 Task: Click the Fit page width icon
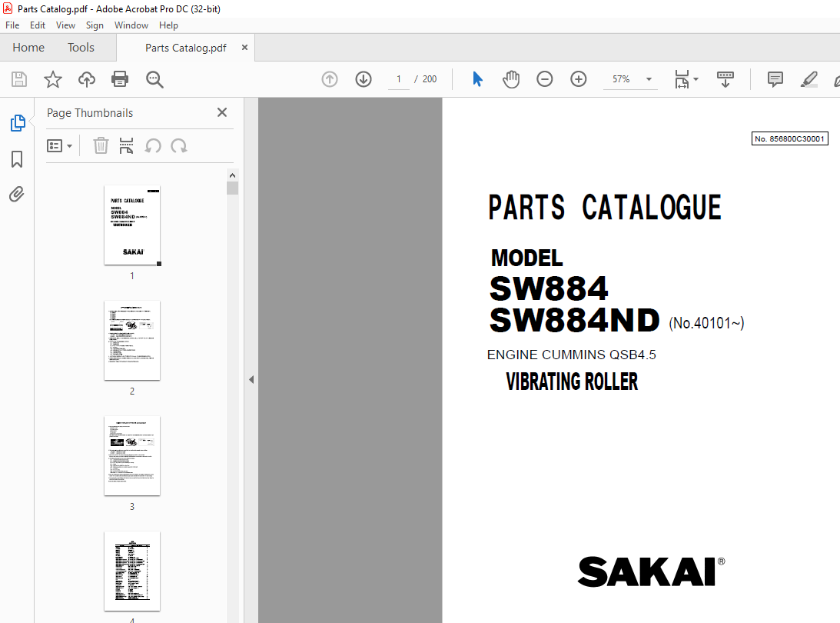click(682, 79)
